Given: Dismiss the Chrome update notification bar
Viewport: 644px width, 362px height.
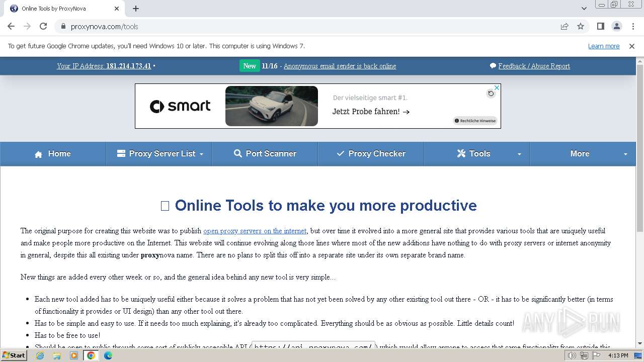Looking at the screenshot, I should click(x=632, y=46).
